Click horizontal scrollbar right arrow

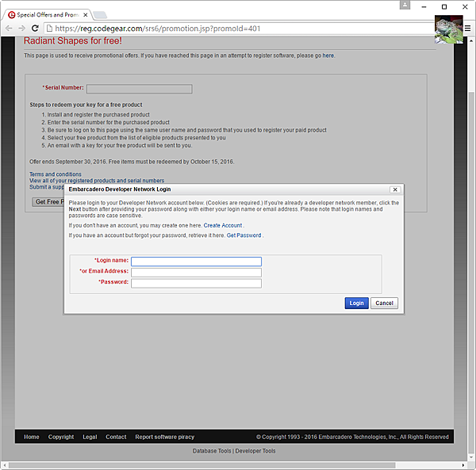tap(463, 465)
